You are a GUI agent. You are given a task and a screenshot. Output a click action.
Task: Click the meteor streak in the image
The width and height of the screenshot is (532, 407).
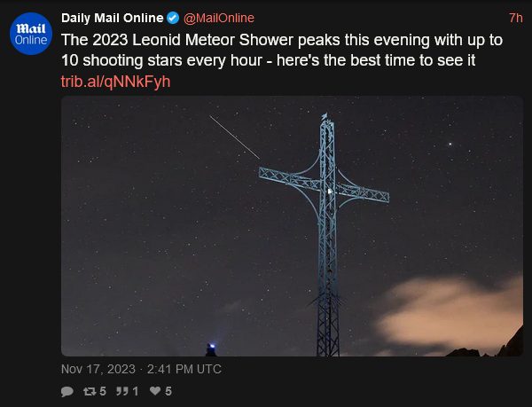pyautogui.click(x=235, y=137)
